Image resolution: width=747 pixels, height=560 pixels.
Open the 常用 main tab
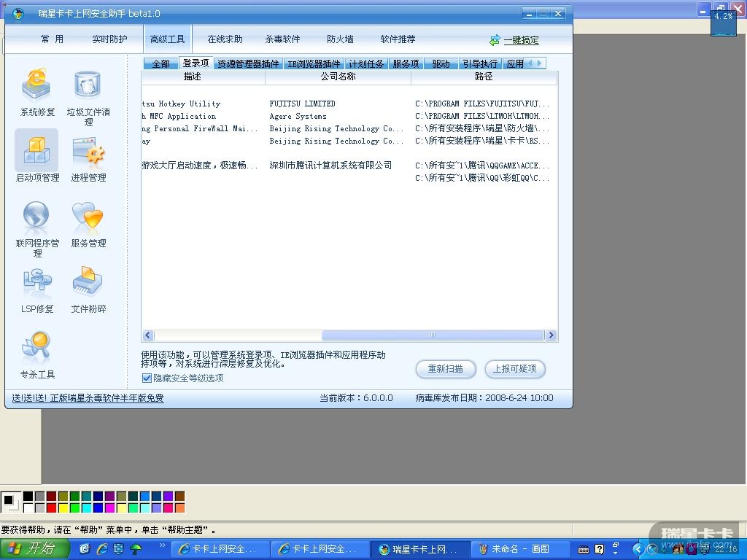[52, 39]
